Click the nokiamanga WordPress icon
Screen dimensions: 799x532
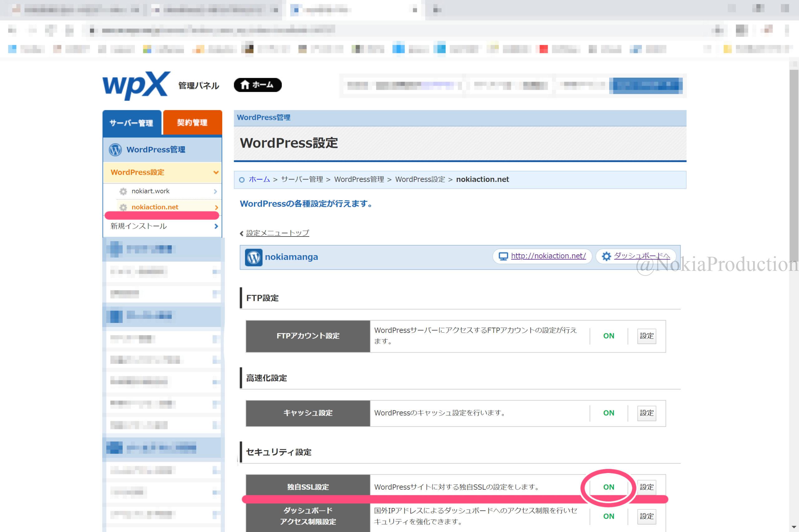[253, 257]
